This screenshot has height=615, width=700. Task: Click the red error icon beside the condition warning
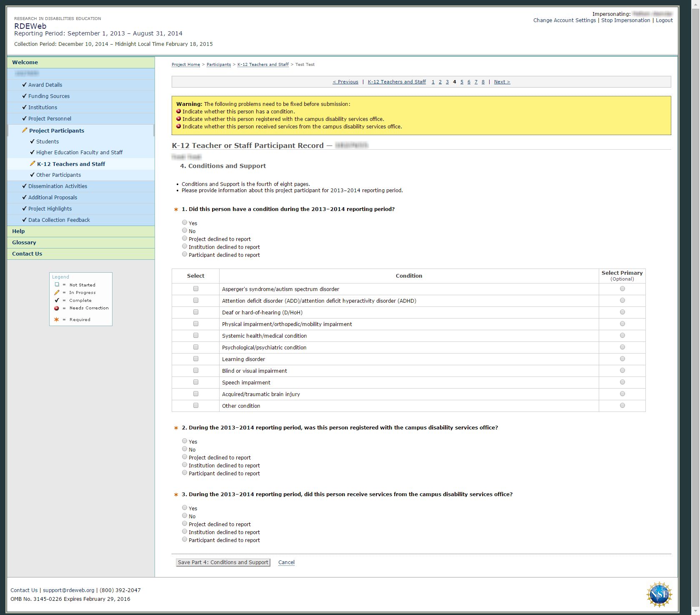(179, 111)
